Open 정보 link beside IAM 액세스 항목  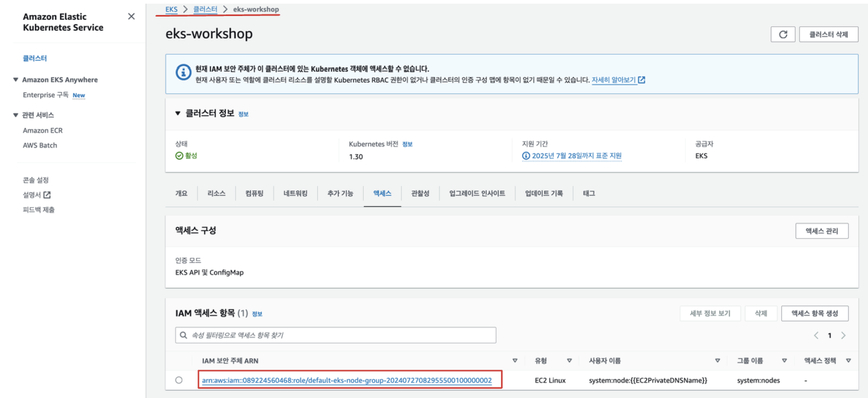pos(257,314)
